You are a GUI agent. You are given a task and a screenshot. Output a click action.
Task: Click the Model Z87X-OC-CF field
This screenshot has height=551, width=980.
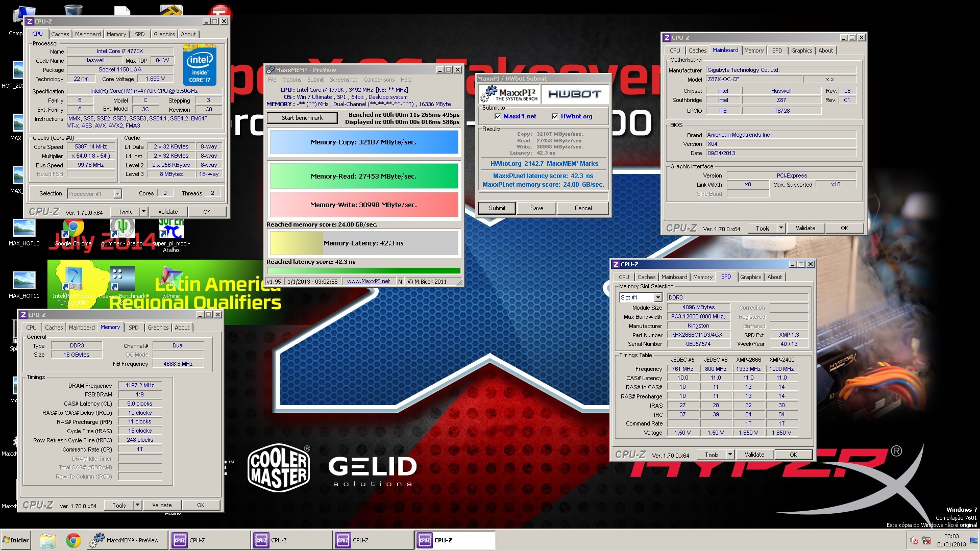(753, 80)
